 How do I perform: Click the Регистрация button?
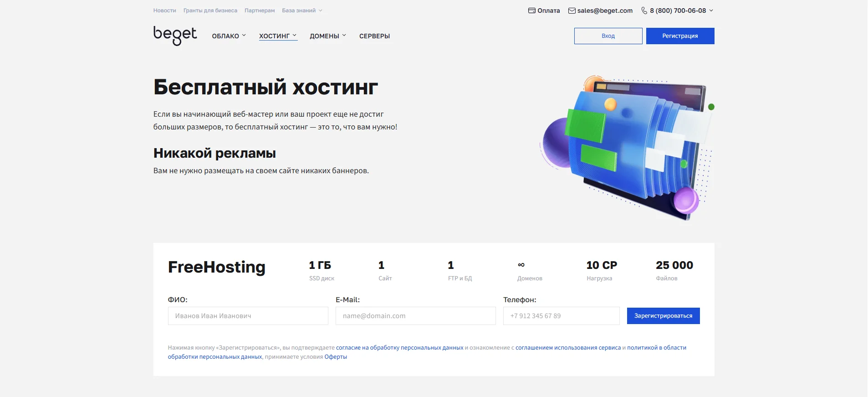click(x=680, y=36)
